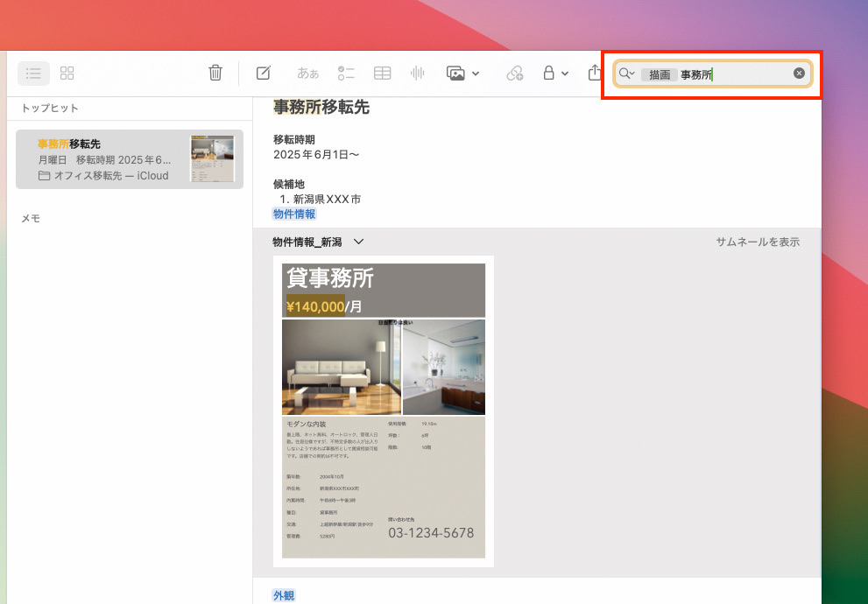Click モダンな内装 text in PDF

coord(307,425)
